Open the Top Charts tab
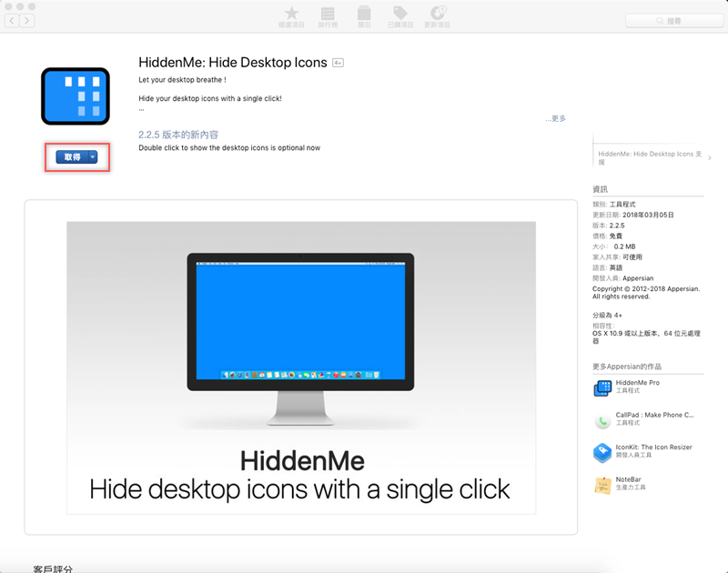This screenshot has width=728, height=573. 328,17
